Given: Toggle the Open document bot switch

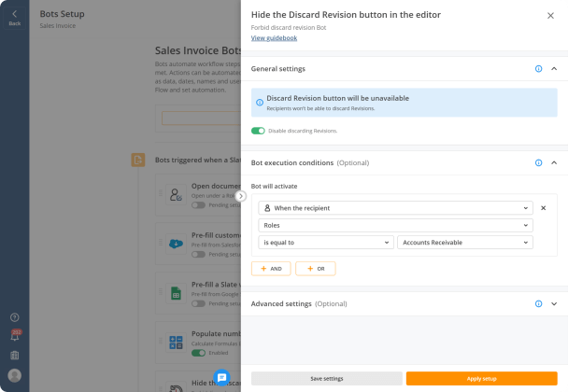Looking at the screenshot, I should click(198, 205).
